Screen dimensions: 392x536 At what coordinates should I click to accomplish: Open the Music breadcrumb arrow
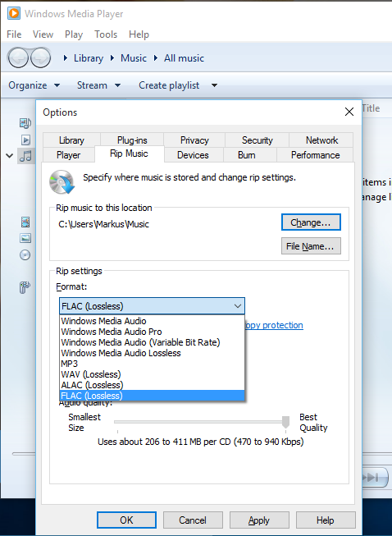(x=112, y=58)
